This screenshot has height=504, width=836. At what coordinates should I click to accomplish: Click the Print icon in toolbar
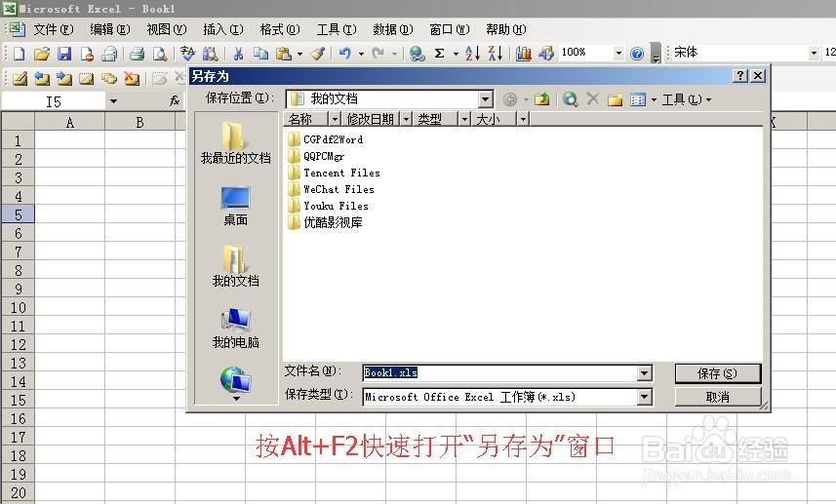click(137, 53)
